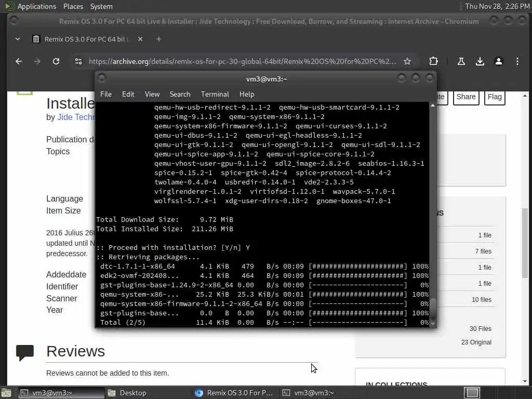Click the '30 Files' text

[x=481, y=329]
